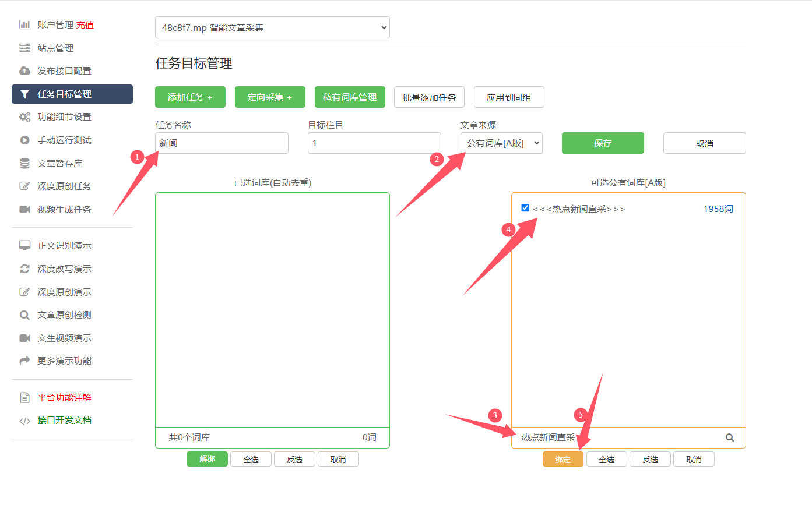Click the gears icon for 功能细节设置

24,116
